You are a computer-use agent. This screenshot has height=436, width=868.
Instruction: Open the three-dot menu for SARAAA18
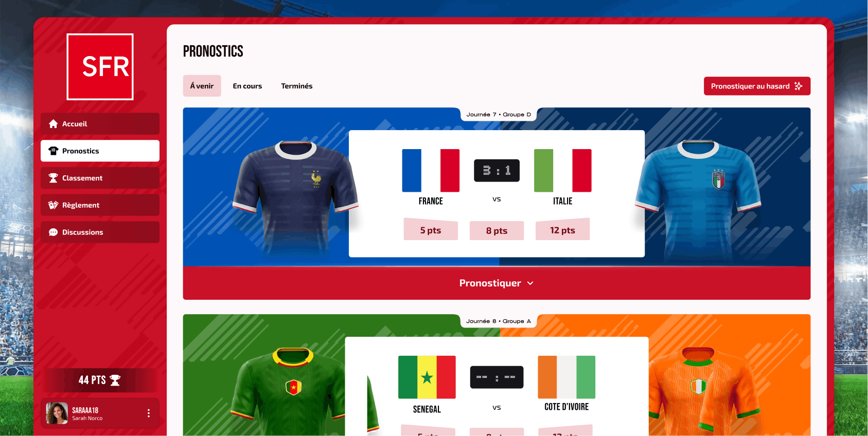pos(149,413)
